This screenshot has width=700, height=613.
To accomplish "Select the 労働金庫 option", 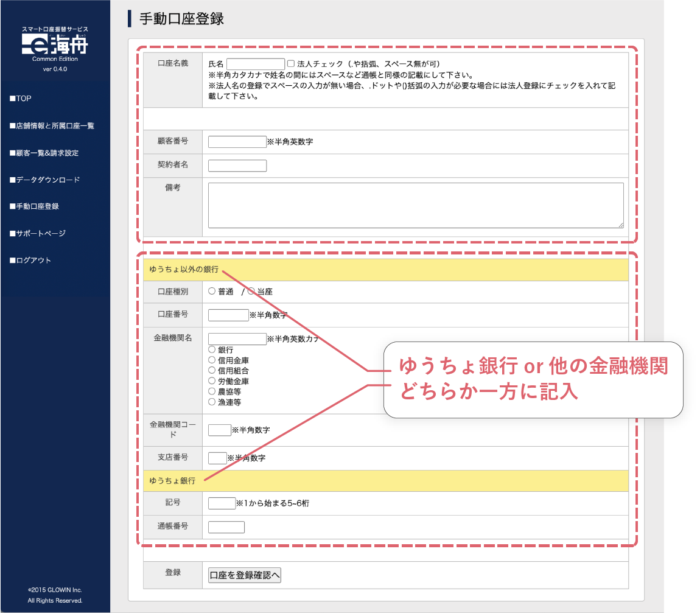I will [x=211, y=381].
